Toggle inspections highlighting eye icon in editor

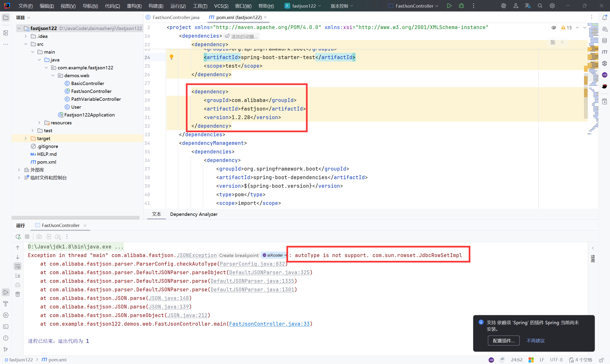pos(554,27)
